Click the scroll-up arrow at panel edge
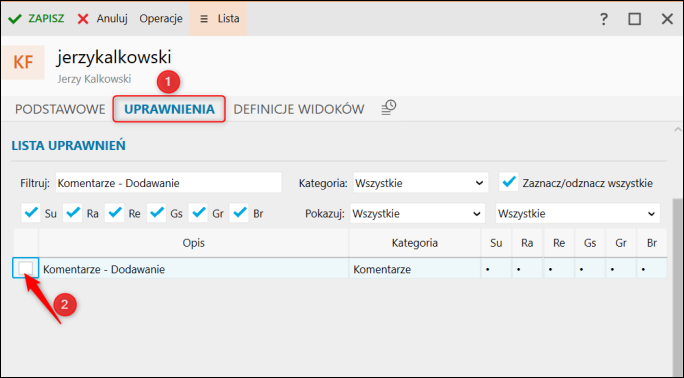This screenshot has width=684, height=378. (677, 129)
